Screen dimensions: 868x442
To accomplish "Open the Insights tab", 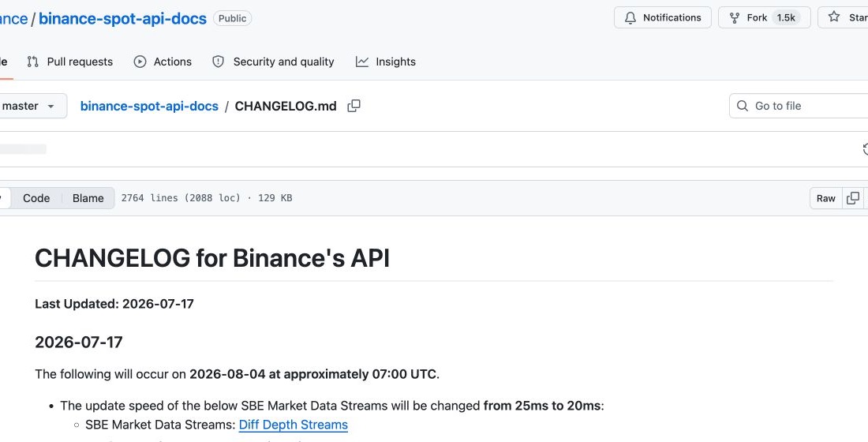I will [386, 62].
